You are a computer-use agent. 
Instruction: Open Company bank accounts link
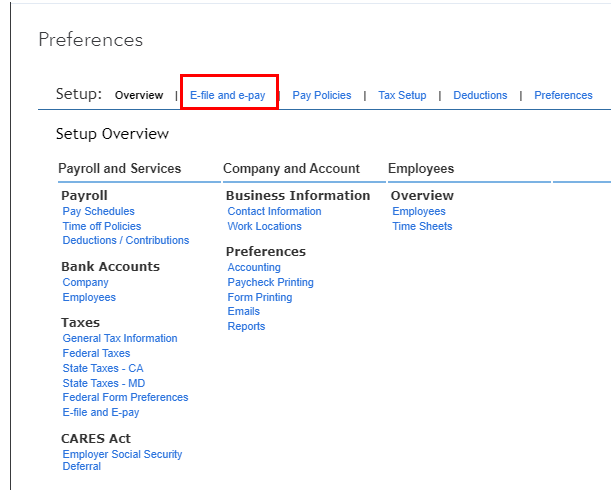click(x=85, y=283)
